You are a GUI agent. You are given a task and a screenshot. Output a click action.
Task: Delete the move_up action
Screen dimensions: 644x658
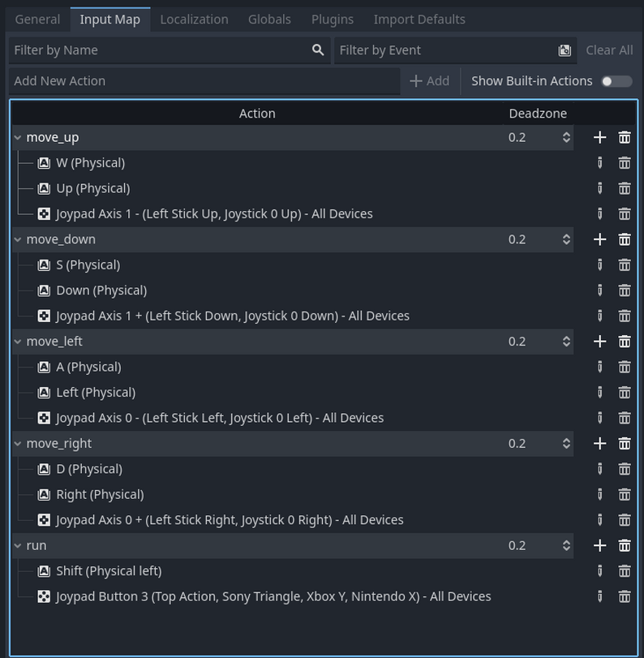pyautogui.click(x=625, y=137)
